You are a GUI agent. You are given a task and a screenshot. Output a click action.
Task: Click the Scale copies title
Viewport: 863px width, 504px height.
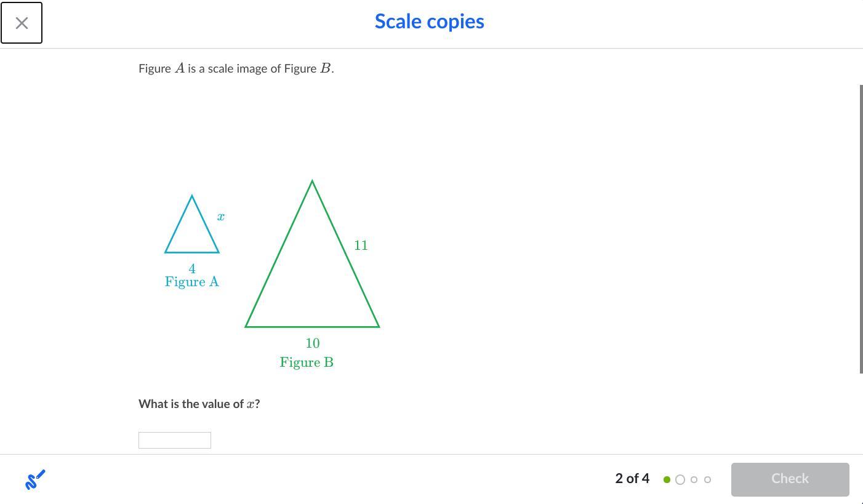(429, 22)
